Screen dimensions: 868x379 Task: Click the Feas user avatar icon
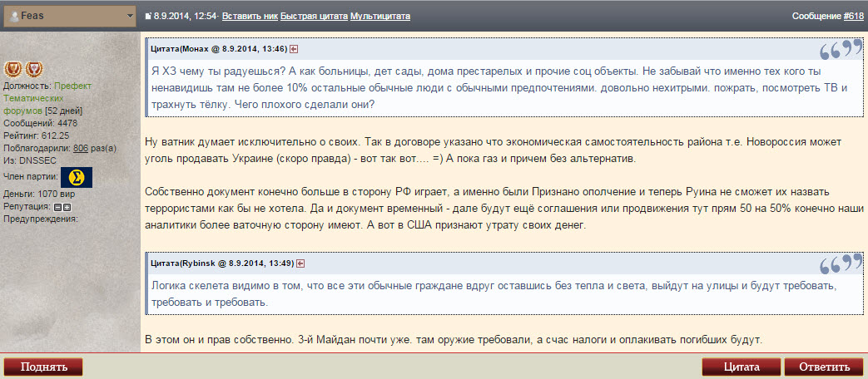[14, 17]
